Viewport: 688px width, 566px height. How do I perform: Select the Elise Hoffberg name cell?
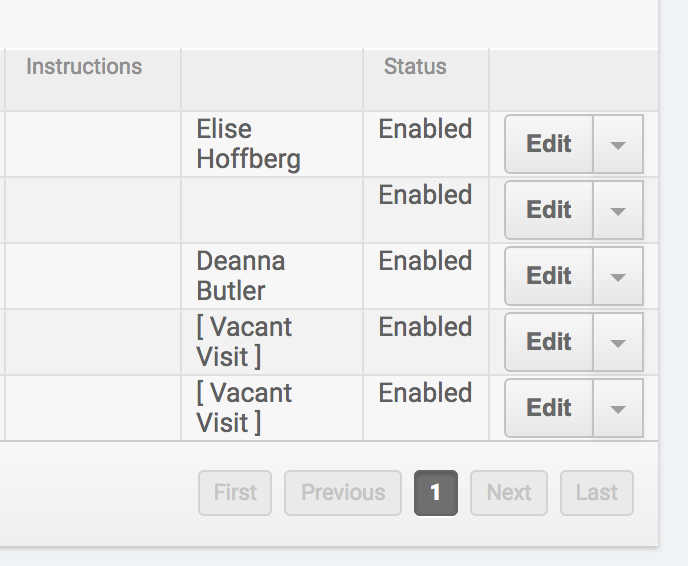(x=248, y=144)
